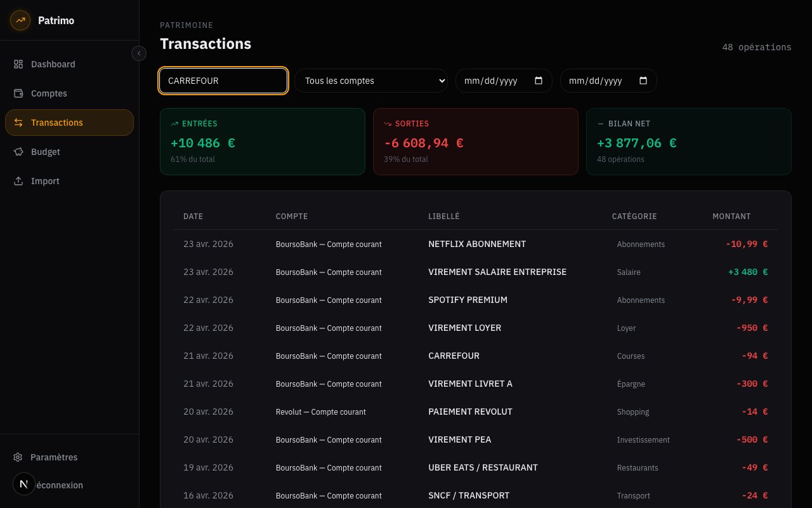Click the Déconnexion logout link

[x=60, y=485]
